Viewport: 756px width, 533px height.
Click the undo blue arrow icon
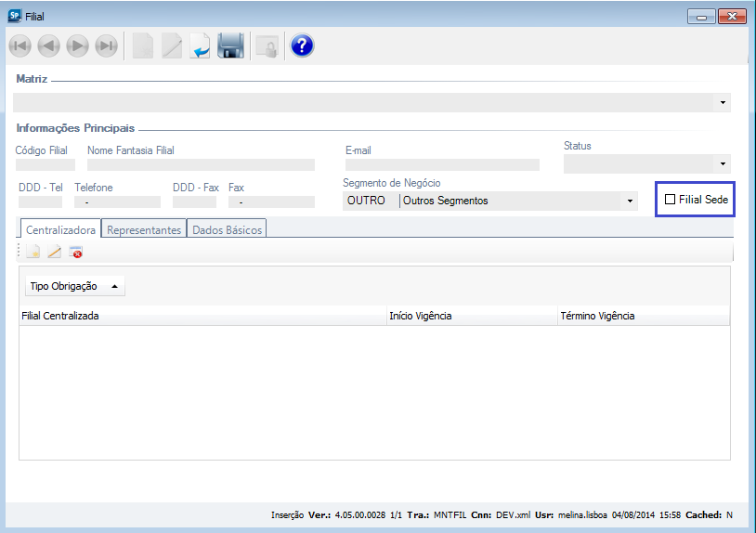point(200,45)
